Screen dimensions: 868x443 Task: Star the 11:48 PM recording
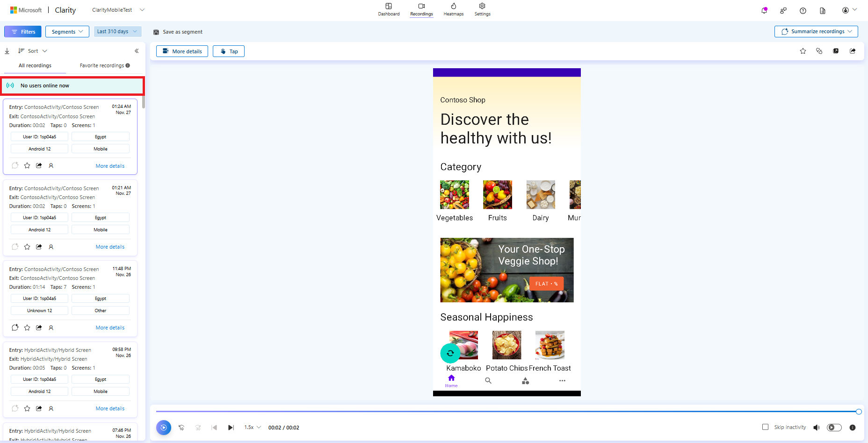[x=27, y=327]
